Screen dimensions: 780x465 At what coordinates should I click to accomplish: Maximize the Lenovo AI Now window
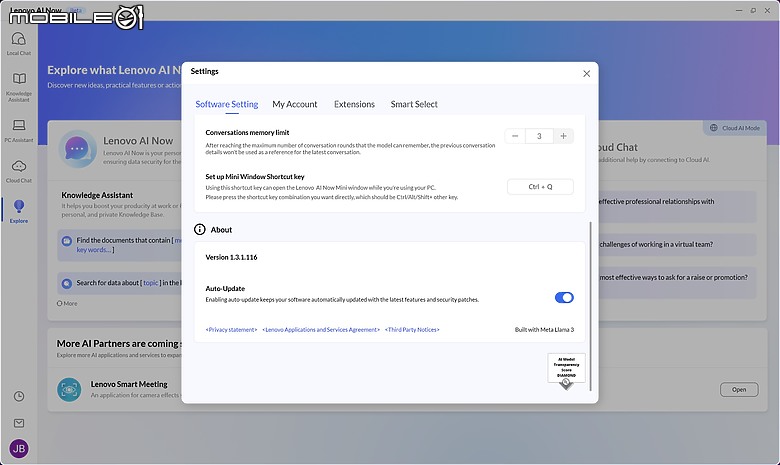point(754,10)
